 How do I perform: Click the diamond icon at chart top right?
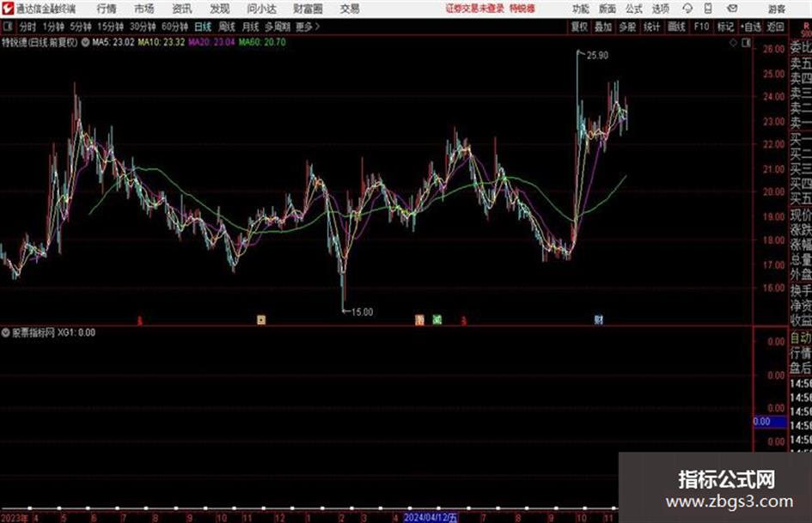(x=733, y=43)
